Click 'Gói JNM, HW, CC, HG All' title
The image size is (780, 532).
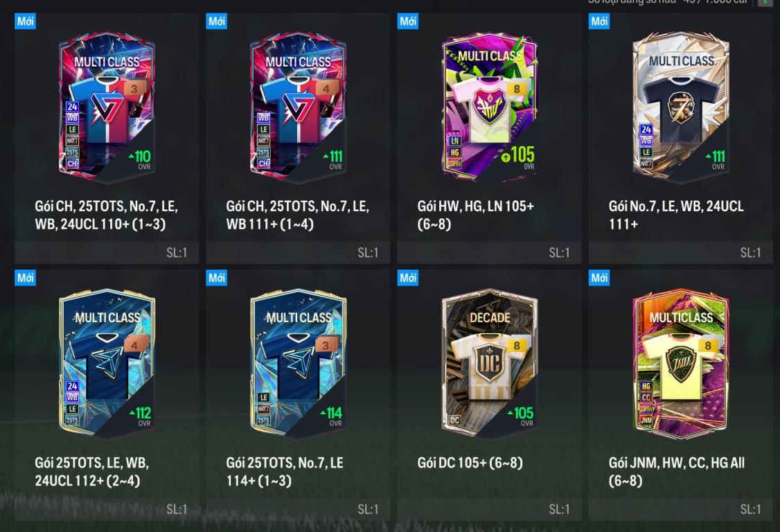[x=677, y=472]
